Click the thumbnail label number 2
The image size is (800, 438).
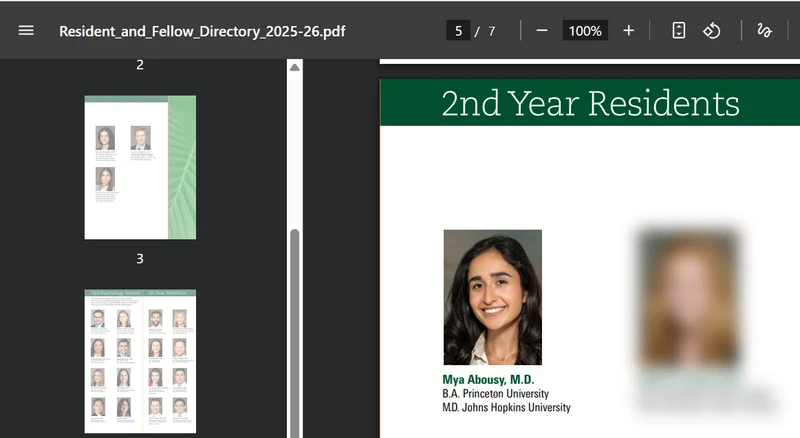pos(140,65)
